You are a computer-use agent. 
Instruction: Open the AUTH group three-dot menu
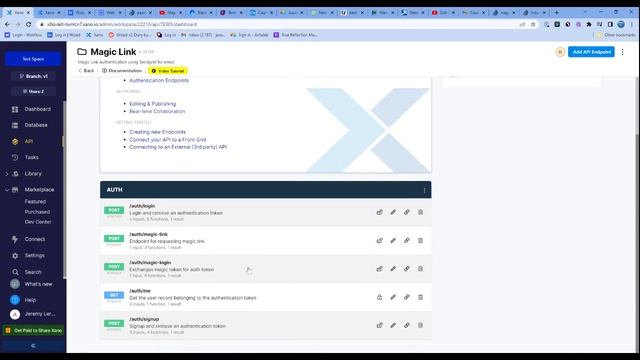(x=424, y=190)
